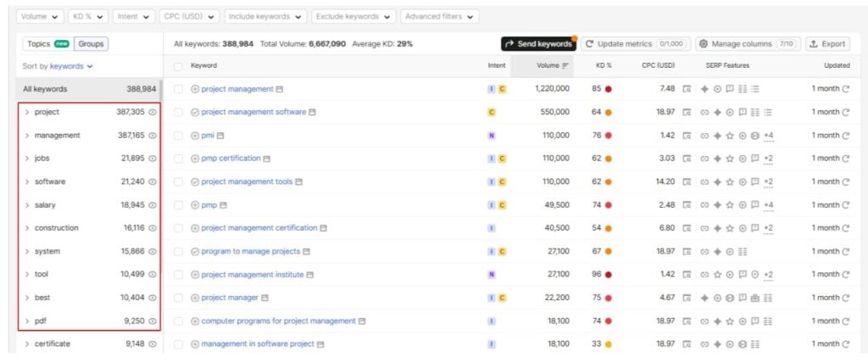Toggle eye icon for jobs group
The height and width of the screenshot is (363, 868).
[153, 159]
